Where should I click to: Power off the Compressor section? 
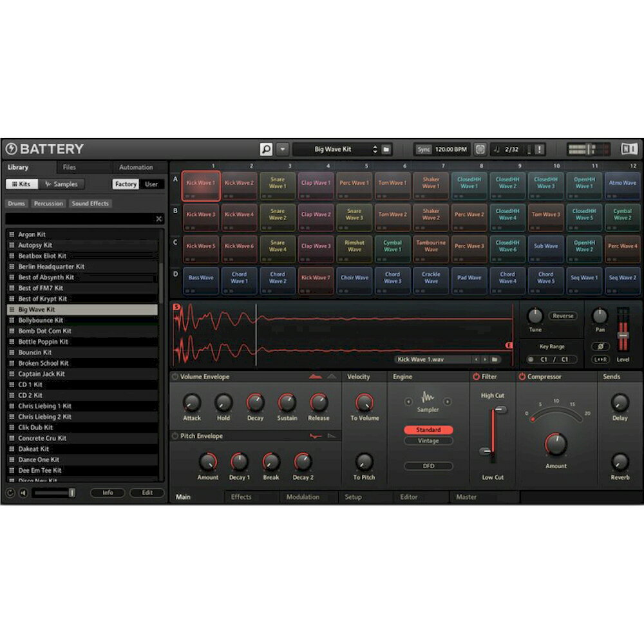click(520, 377)
